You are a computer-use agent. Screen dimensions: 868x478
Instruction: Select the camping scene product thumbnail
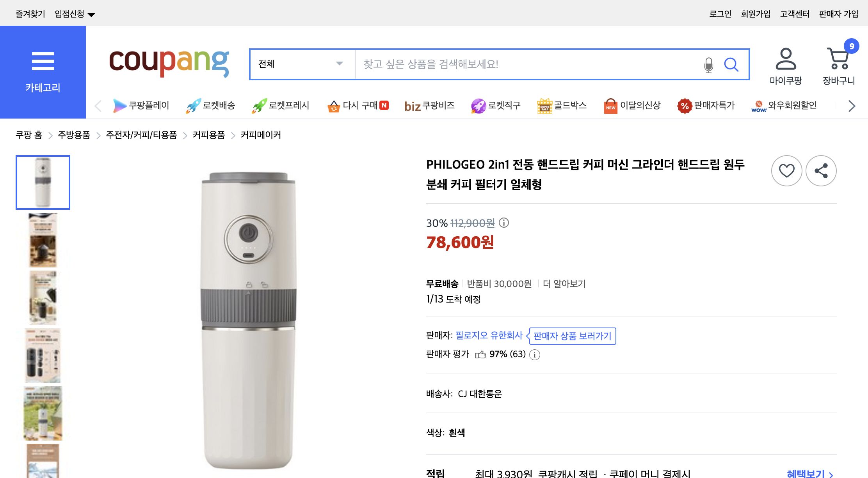(42, 413)
